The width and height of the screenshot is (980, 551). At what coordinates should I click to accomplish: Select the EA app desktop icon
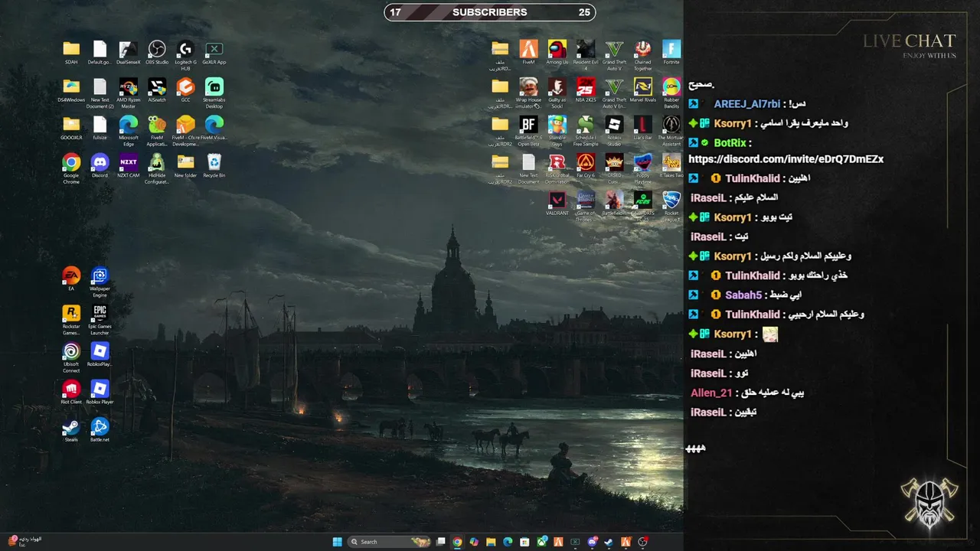[x=71, y=279]
